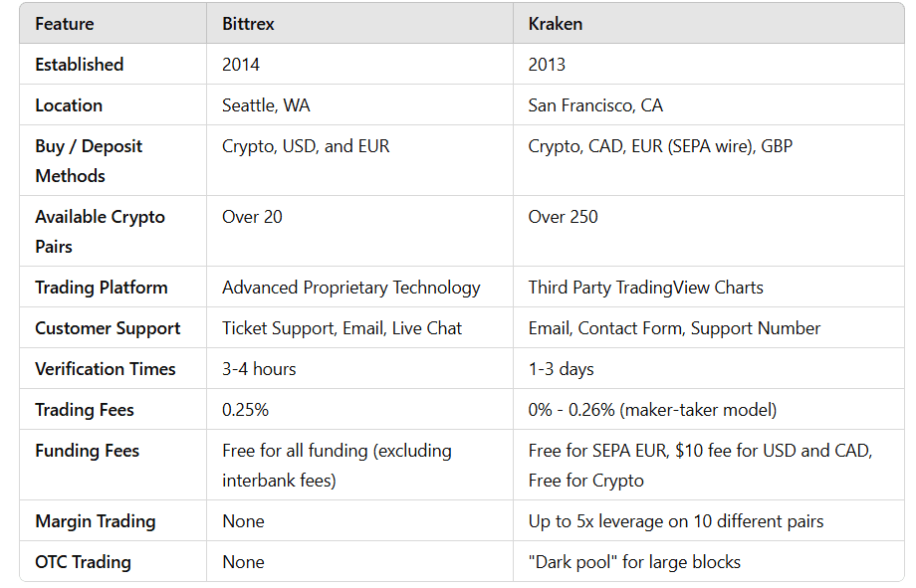Click the Bittrex column header
The width and height of the screenshot is (916, 588).
(248, 24)
